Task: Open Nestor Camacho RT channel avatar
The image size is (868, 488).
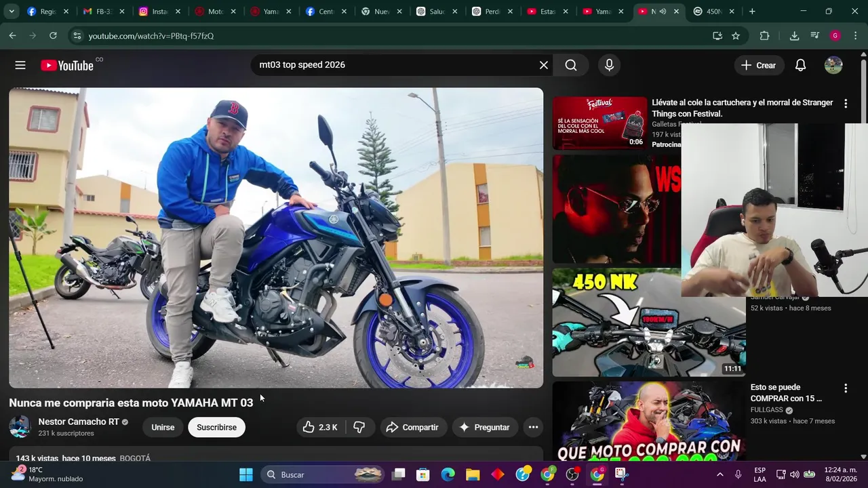Action: pos(20,427)
